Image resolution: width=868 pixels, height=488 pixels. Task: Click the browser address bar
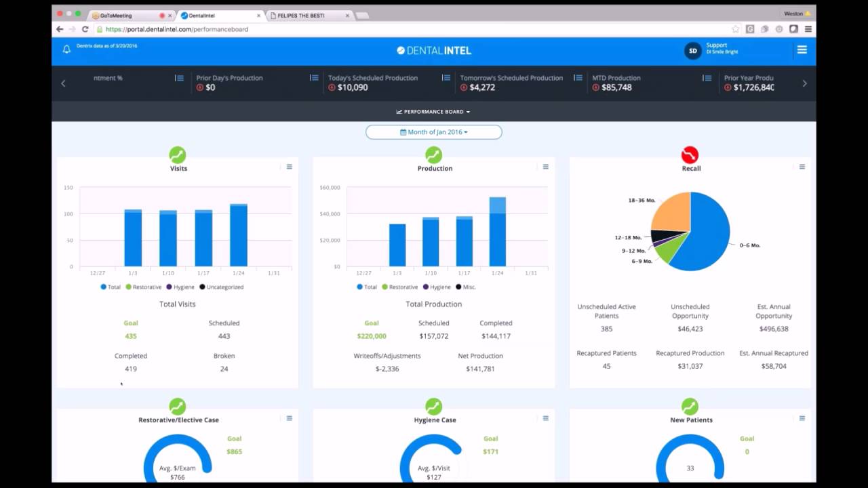pos(414,29)
